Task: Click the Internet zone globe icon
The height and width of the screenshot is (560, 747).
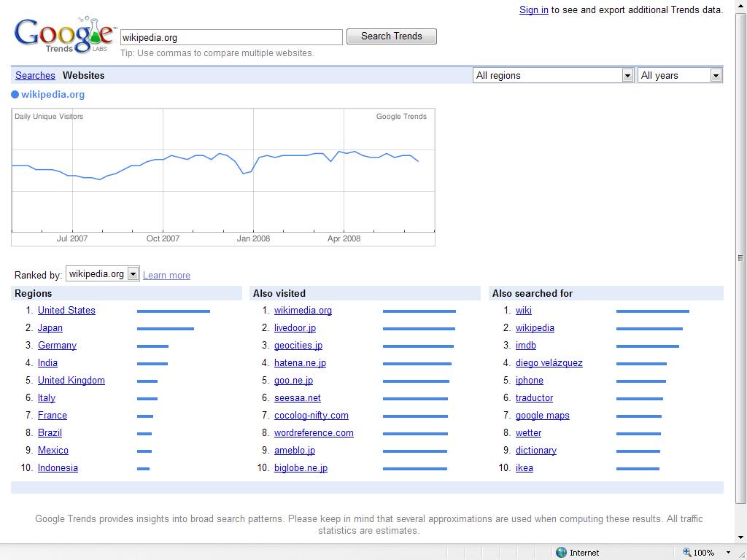Action: [x=561, y=553]
